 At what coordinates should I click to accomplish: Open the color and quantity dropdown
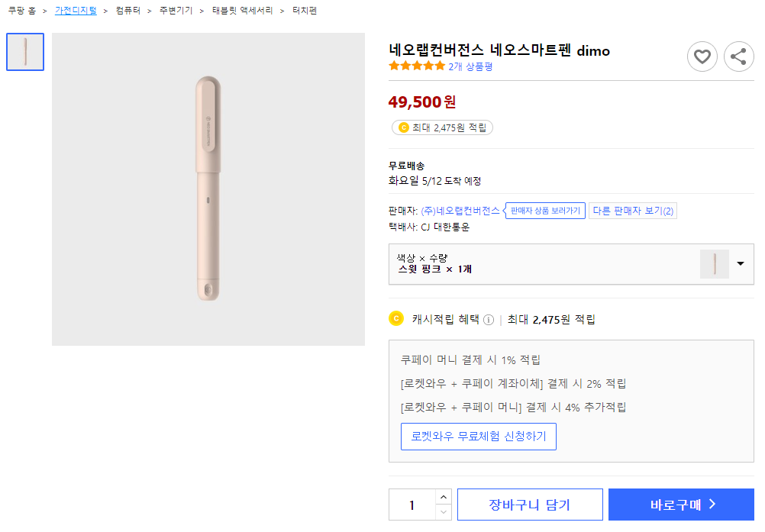click(740, 264)
